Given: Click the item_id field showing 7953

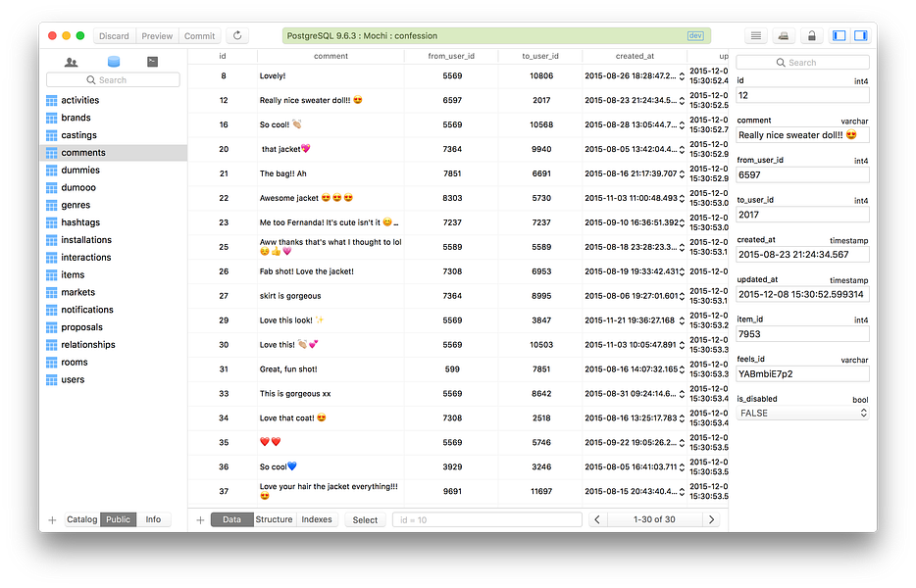Looking at the screenshot, I should [802, 334].
